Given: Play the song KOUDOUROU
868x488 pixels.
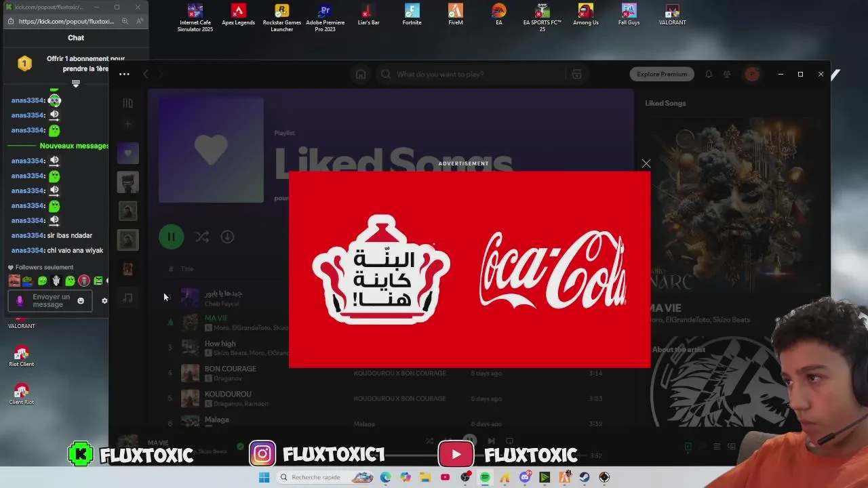Looking at the screenshot, I should click(228, 394).
